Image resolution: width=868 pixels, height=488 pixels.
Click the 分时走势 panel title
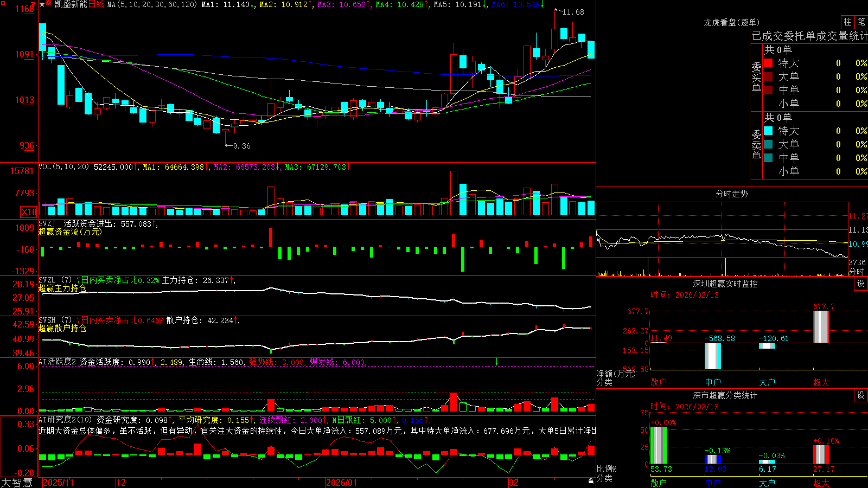(731, 194)
